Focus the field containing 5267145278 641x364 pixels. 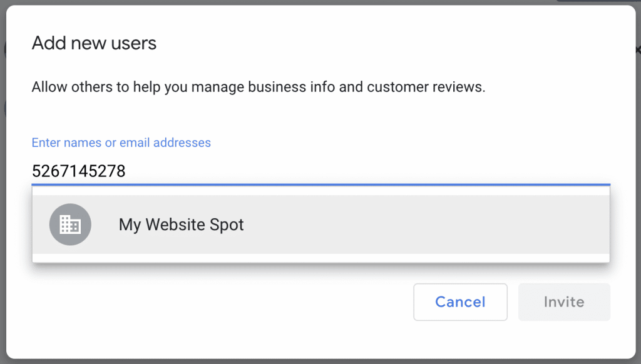pyautogui.click(x=321, y=171)
